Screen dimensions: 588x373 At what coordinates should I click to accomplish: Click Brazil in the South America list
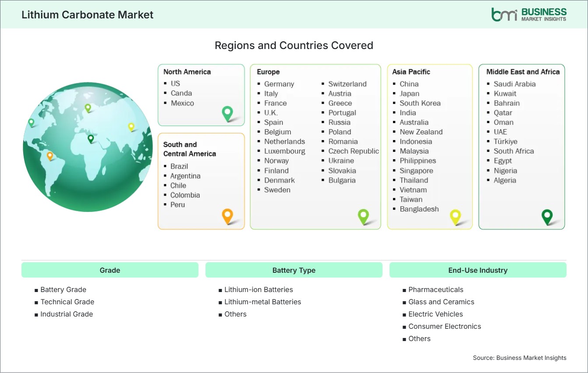[179, 166]
